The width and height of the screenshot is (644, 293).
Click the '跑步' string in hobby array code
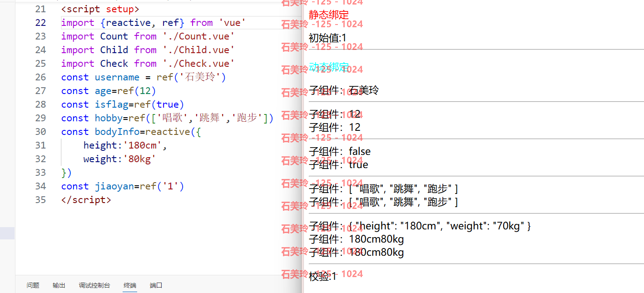point(248,118)
